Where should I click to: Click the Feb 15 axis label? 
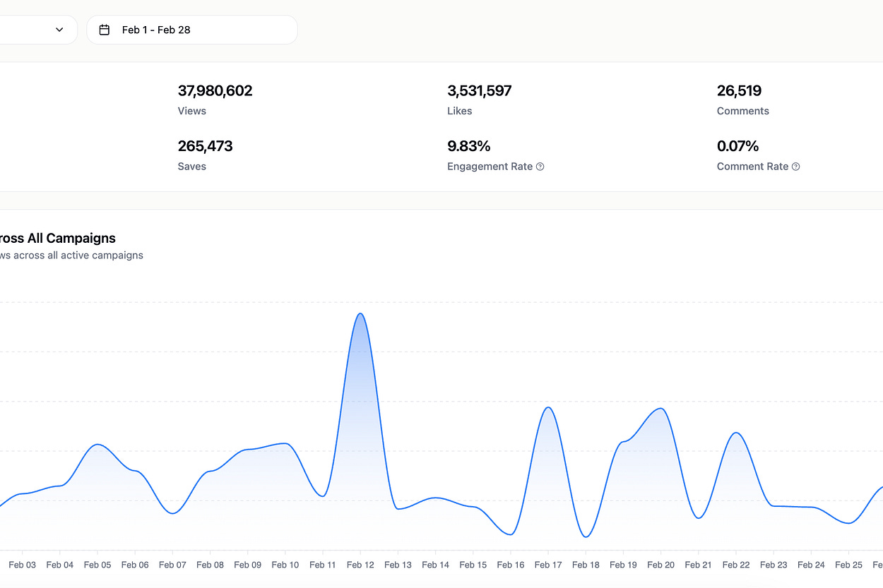(473, 565)
